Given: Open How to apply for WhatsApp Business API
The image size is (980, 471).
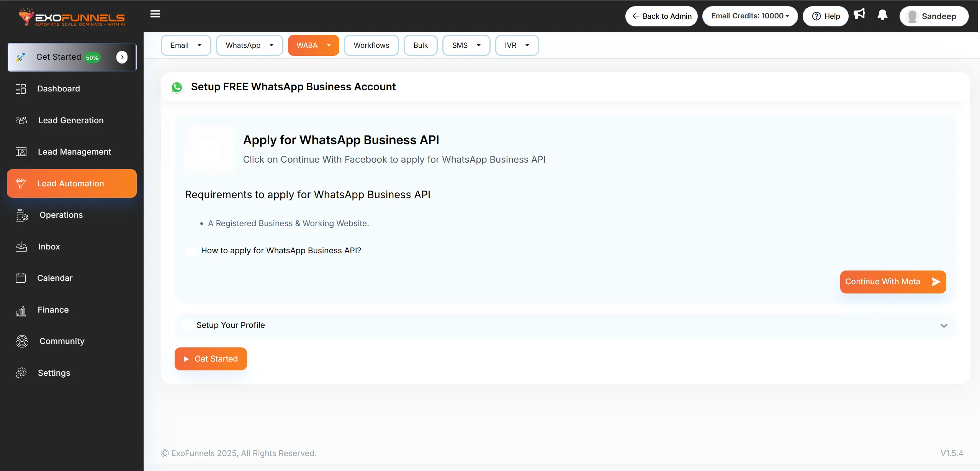Looking at the screenshot, I should point(281,251).
